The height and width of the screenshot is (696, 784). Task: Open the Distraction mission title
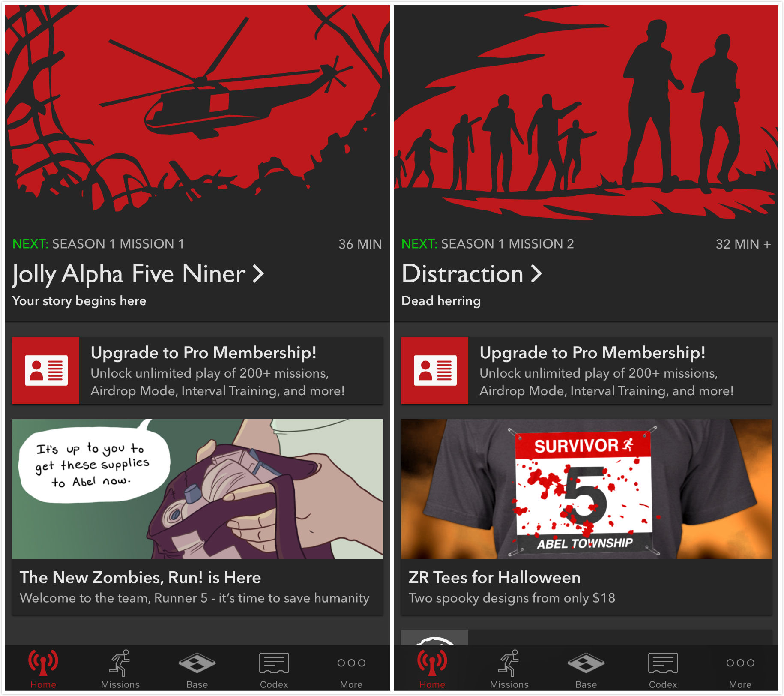[x=463, y=274]
